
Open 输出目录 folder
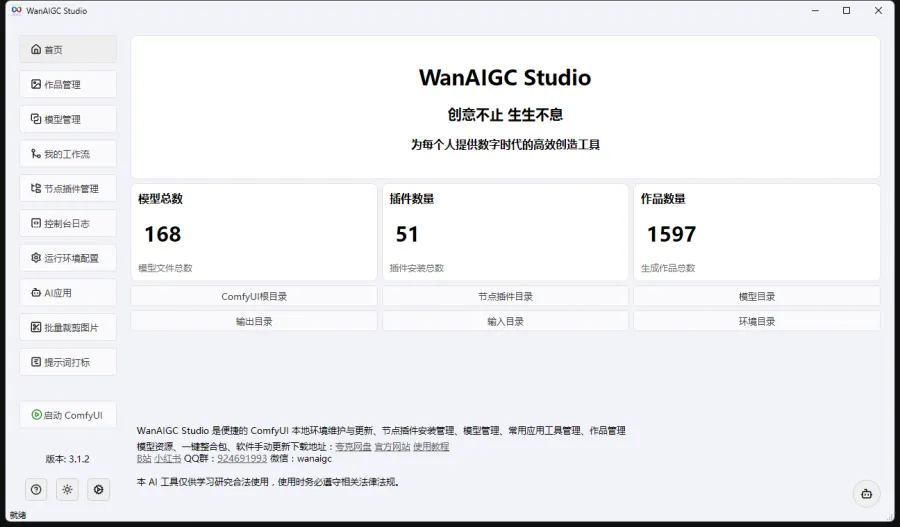(254, 321)
